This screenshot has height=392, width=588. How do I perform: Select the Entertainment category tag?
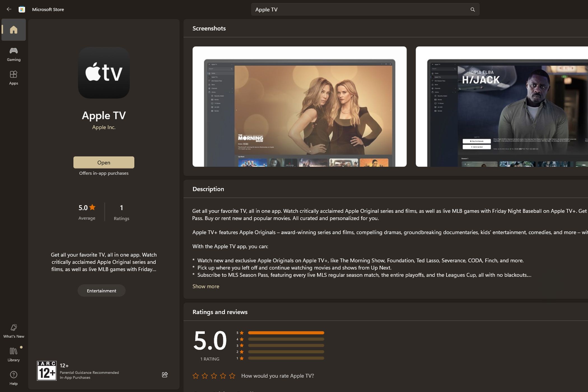(101, 291)
